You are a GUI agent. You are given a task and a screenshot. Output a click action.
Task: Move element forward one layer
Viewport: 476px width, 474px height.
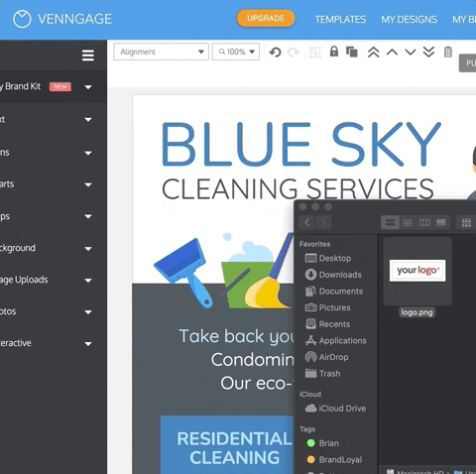tap(392, 52)
